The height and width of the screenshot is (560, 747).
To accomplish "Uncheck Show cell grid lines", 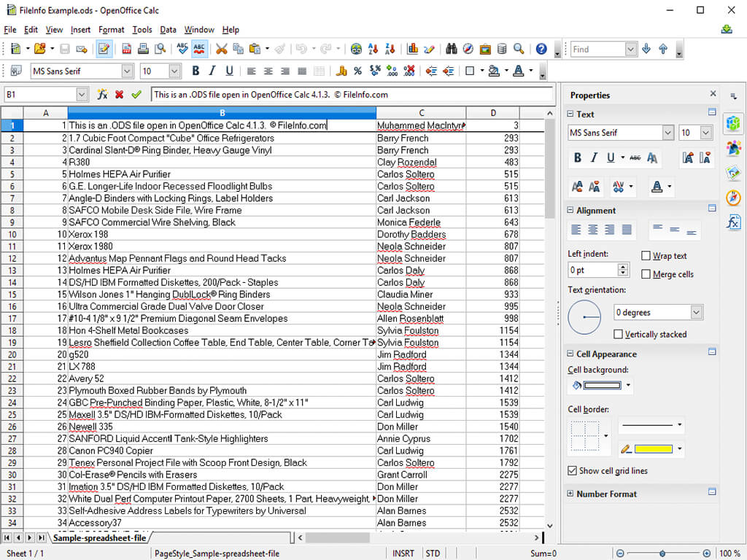I will click(x=573, y=471).
